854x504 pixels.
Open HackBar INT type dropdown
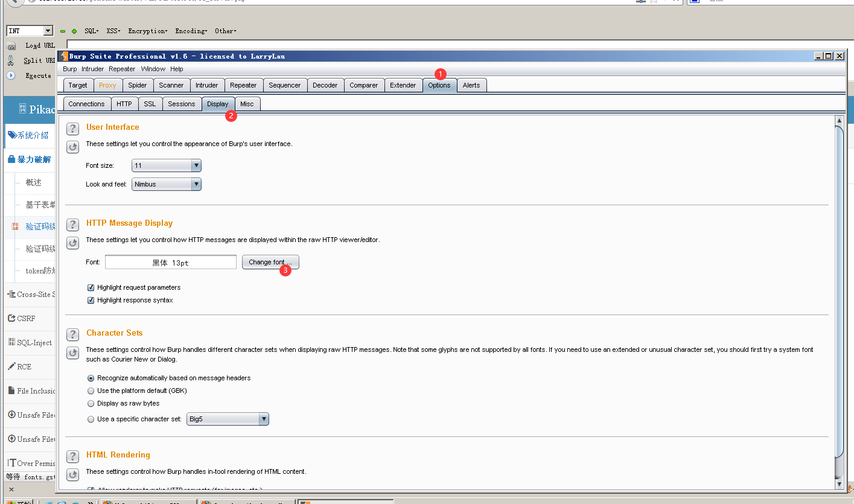point(30,31)
